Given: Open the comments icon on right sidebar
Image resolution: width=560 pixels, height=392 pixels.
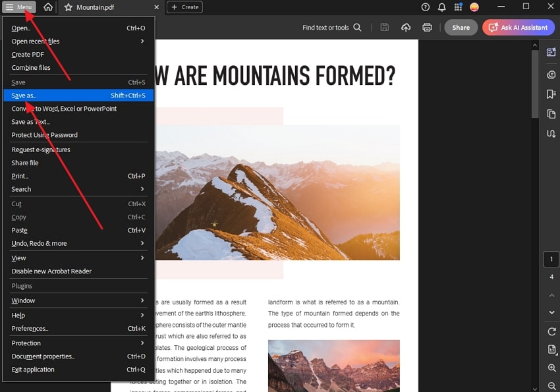Looking at the screenshot, I should tap(551, 74).
